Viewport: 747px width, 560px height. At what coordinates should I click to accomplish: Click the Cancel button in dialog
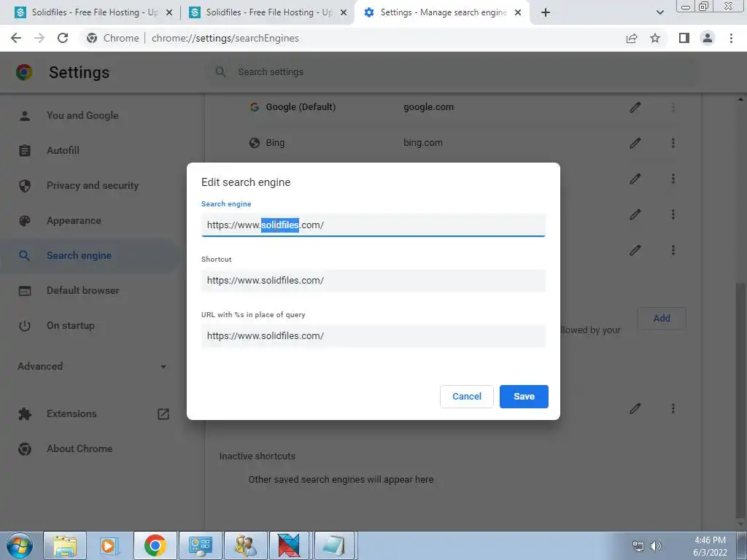(x=466, y=396)
